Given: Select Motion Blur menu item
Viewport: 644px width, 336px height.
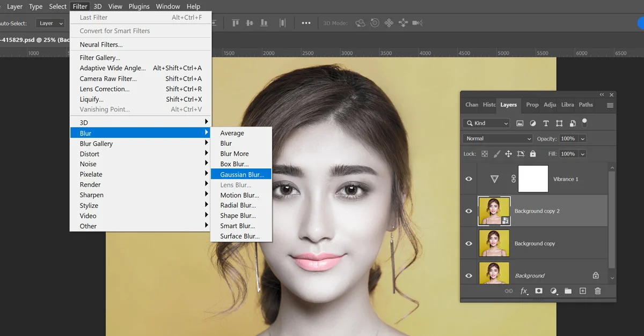Looking at the screenshot, I should 241,196.
